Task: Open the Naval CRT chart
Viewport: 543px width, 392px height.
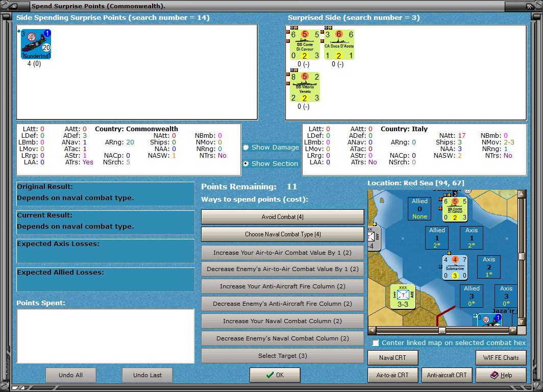Action: [393, 358]
